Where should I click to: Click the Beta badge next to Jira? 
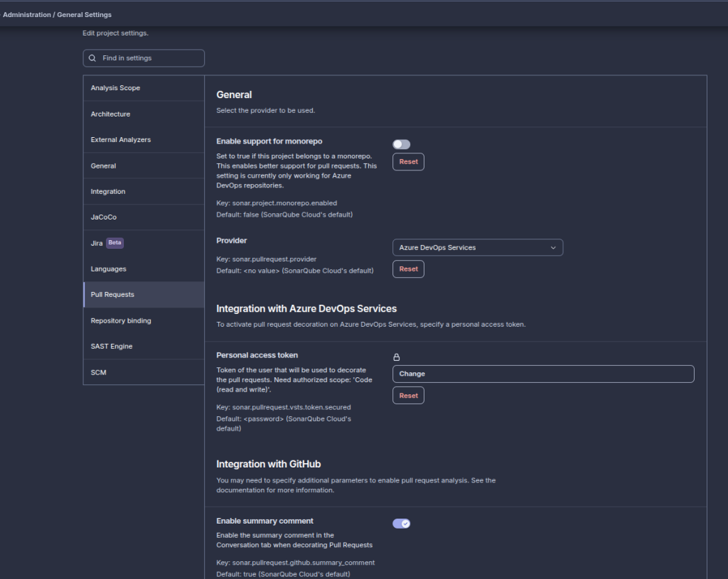(x=115, y=243)
